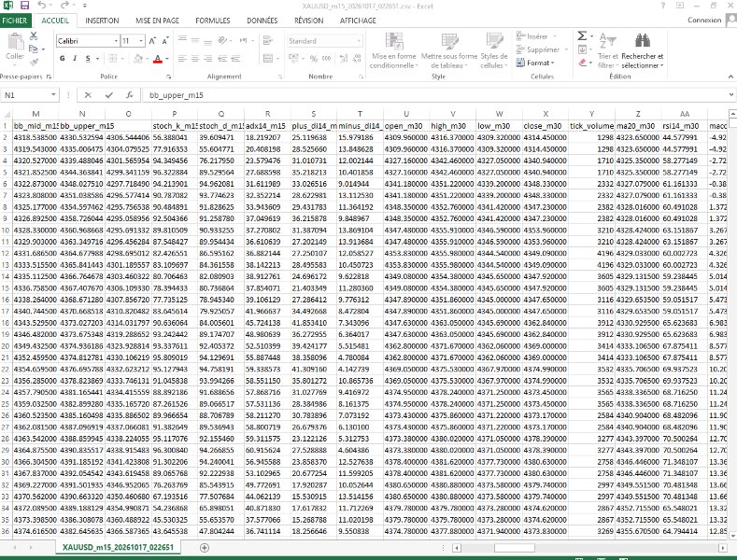This screenshot has width=737, height=560.
Task: Expand Styles de cellules menu
Action: pos(494,50)
